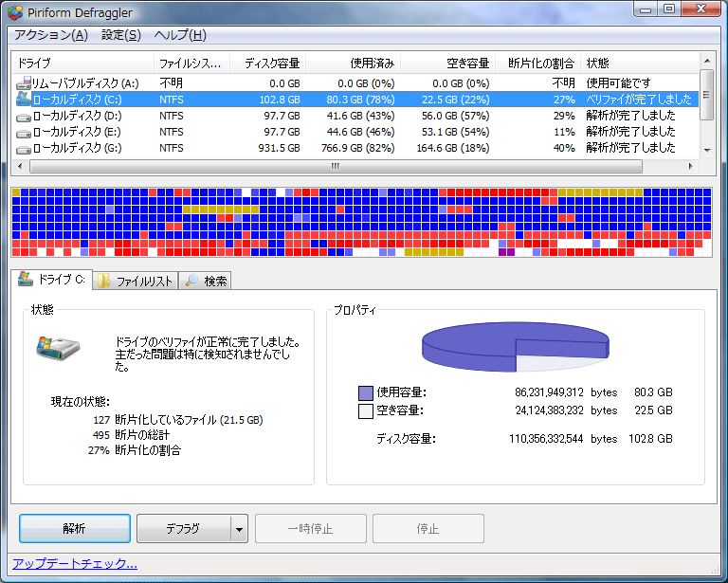Click the 現在の状態: label

click(x=81, y=402)
